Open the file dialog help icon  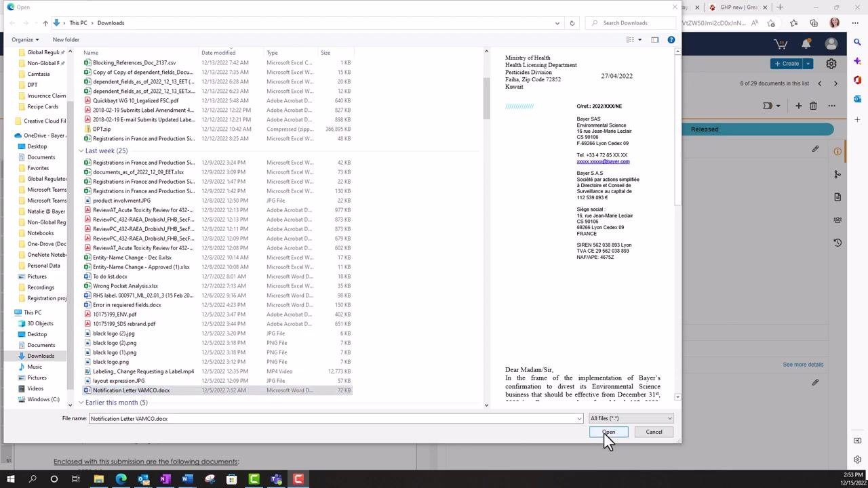click(x=671, y=40)
